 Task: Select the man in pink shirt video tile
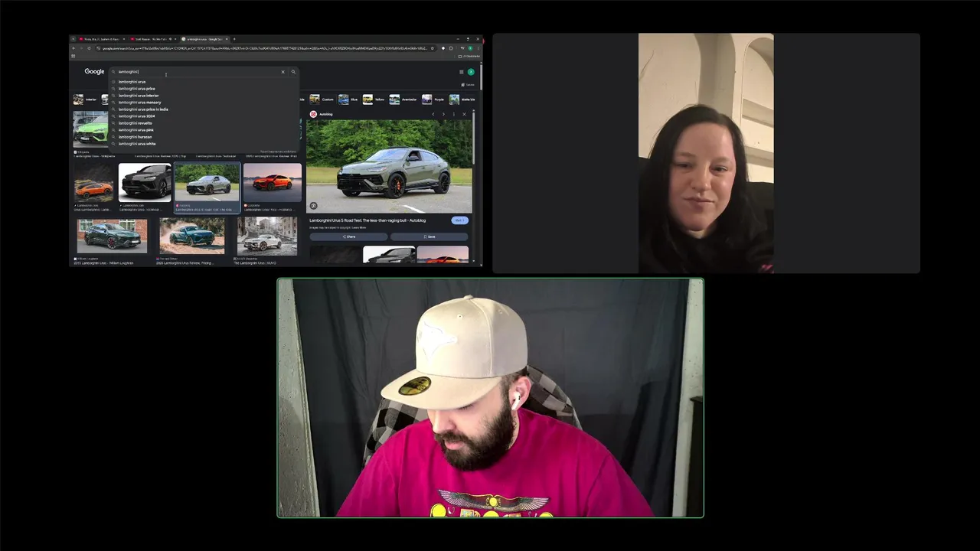[x=490, y=398]
